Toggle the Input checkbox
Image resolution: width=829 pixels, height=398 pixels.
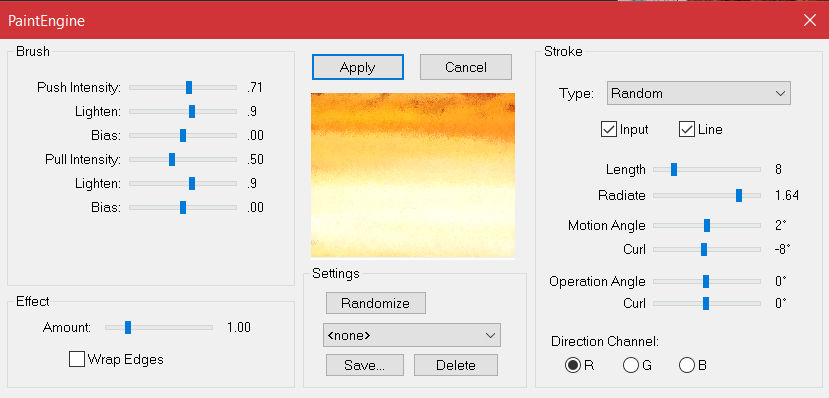[x=609, y=129]
